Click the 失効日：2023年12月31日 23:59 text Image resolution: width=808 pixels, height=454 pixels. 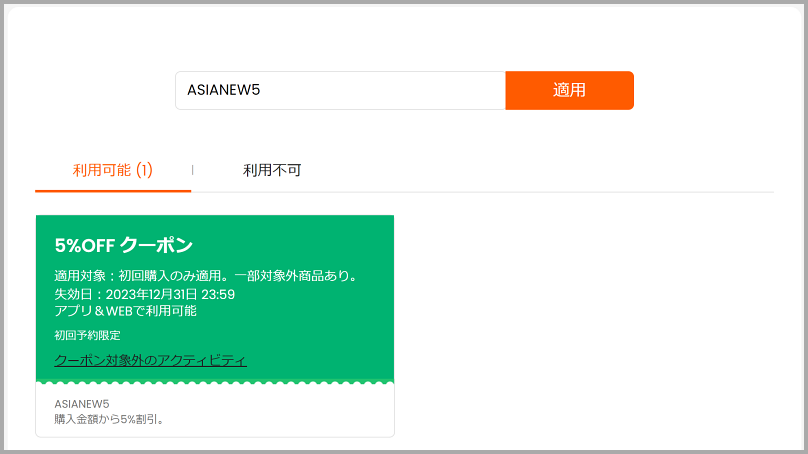pos(145,294)
